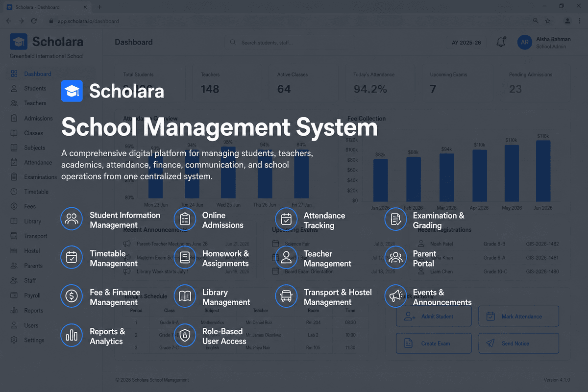Click the Admit Student button
This screenshot has width=588, height=392.
click(434, 317)
